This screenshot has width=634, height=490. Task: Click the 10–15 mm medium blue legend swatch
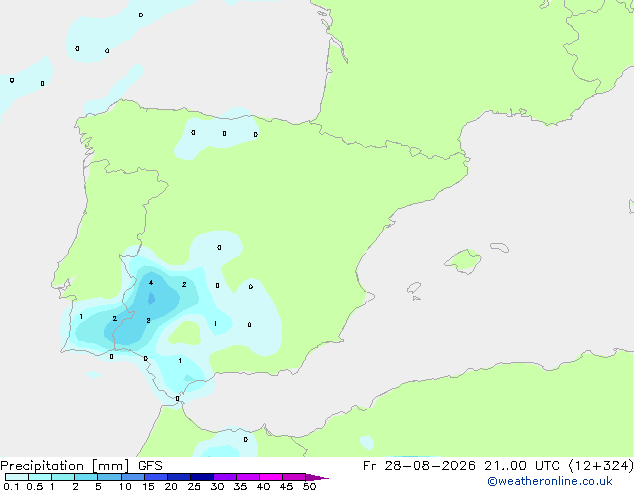132,477
